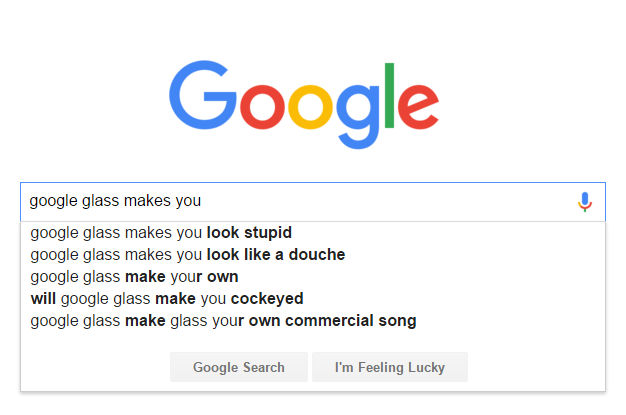Choose the "look like a douche" suggestion
The height and width of the screenshot is (415, 626).
188,255
